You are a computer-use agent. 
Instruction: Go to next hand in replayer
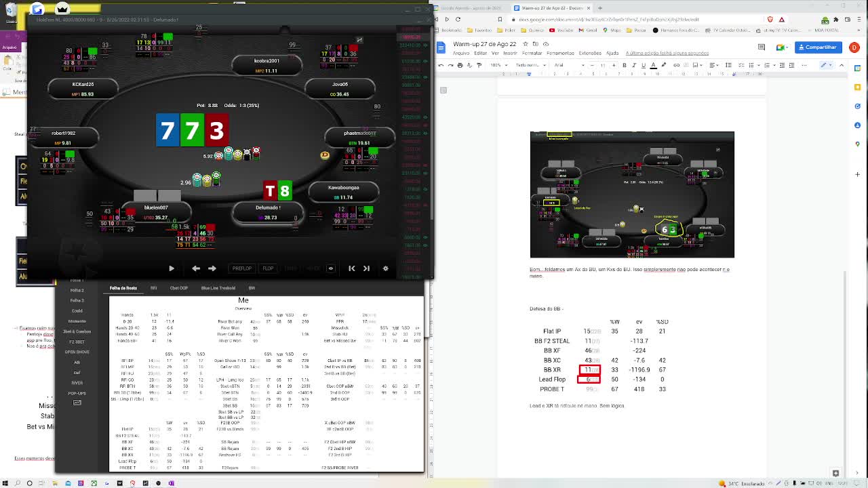pos(366,268)
